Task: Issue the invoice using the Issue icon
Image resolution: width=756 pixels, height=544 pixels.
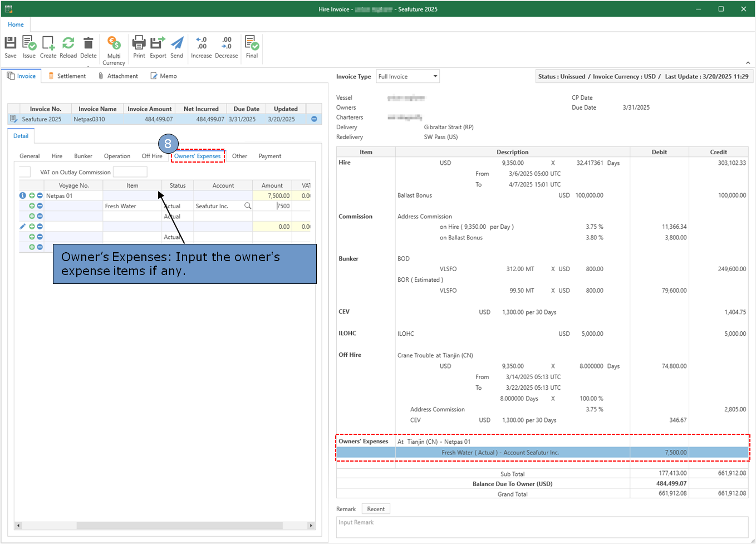Action: (x=29, y=47)
